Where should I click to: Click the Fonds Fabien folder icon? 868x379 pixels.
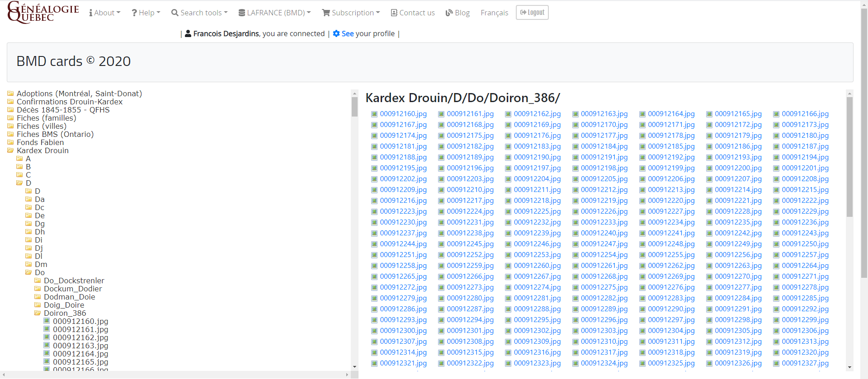point(10,142)
